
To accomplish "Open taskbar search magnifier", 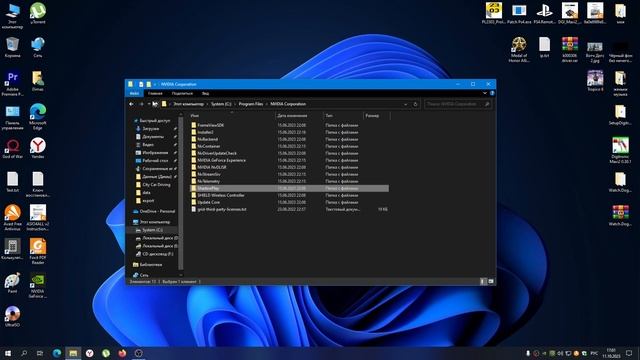I will (x=24, y=353).
